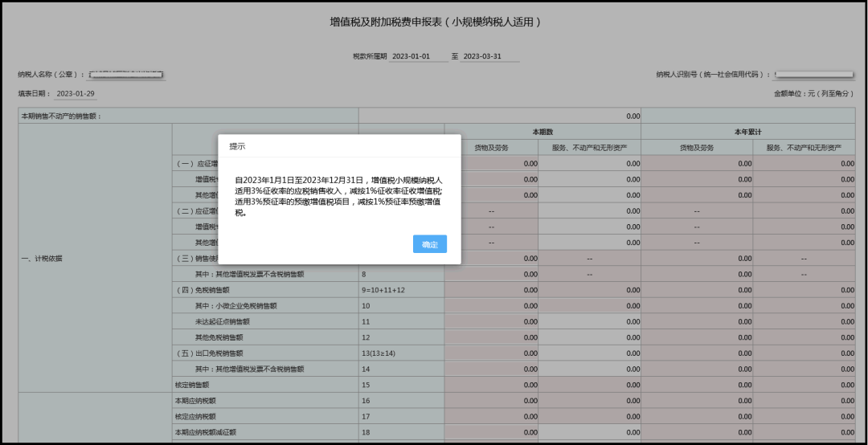Edit row 10 本期数 货物及劳务 amount
This screenshot has height=445, width=868.
point(491,306)
